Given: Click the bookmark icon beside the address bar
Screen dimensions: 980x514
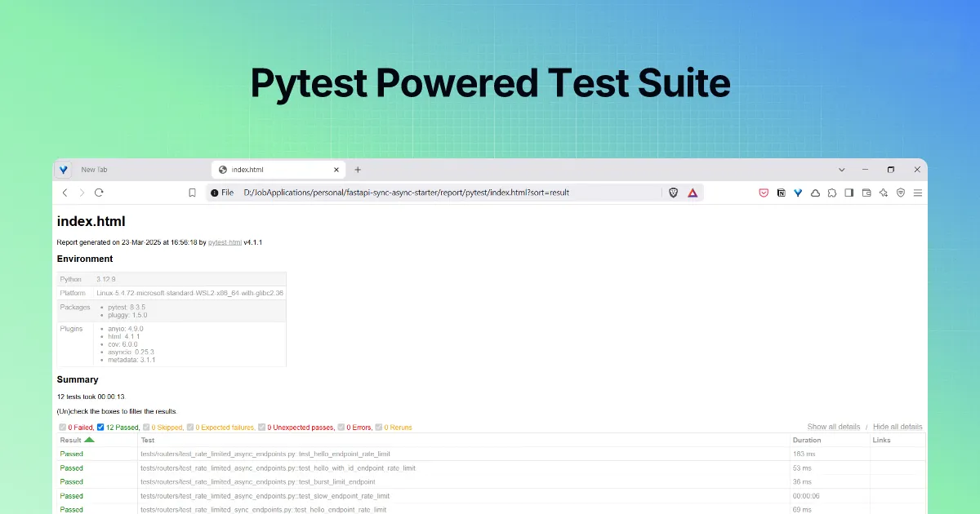Looking at the screenshot, I should pos(192,193).
